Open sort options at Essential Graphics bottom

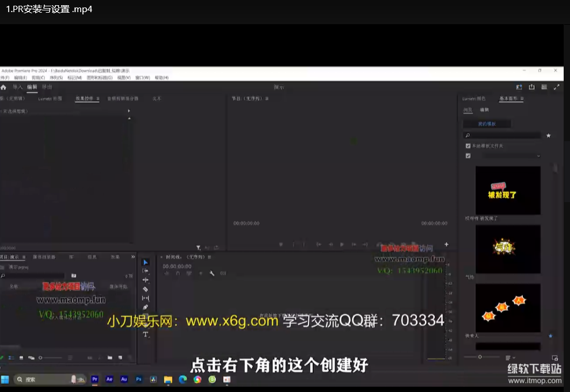click(x=510, y=358)
